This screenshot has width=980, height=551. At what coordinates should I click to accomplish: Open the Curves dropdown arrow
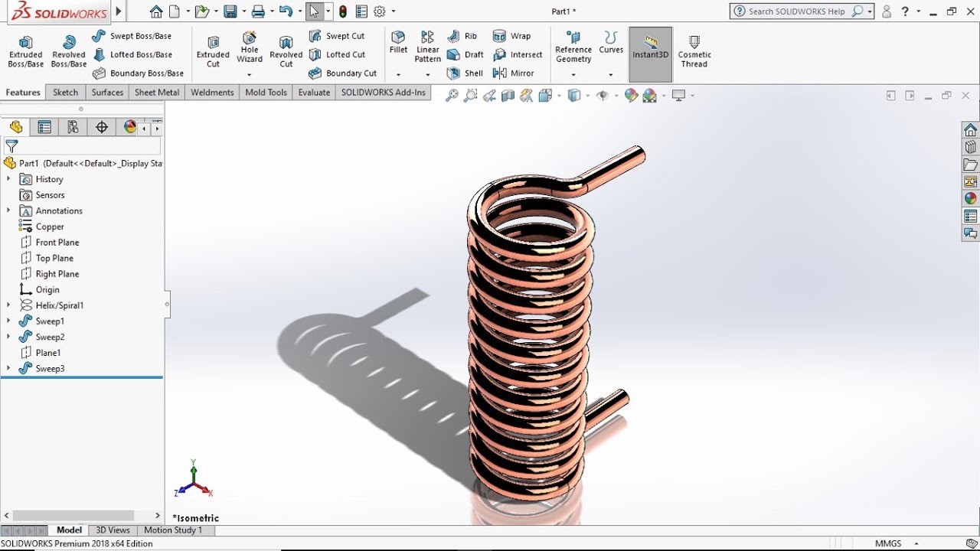(611, 75)
